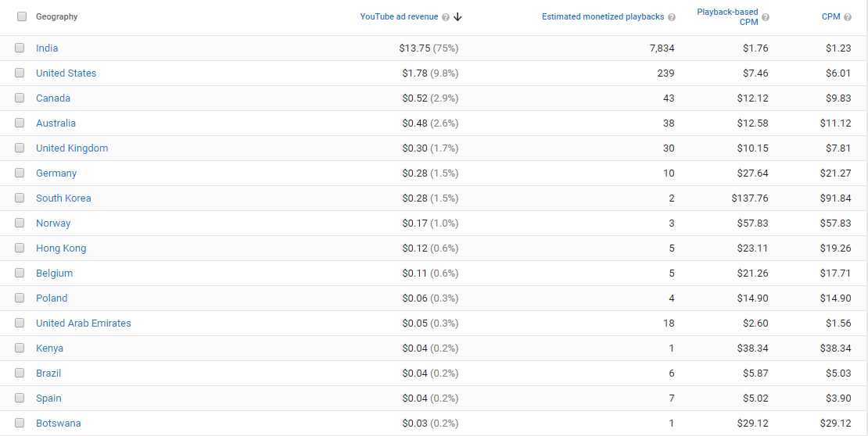Sort table by Playback-based CPM header

point(727,16)
